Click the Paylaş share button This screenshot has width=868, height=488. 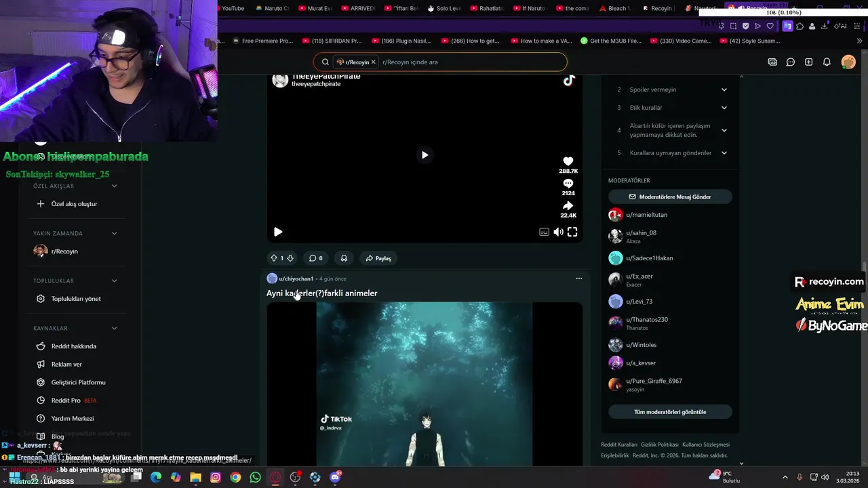click(378, 258)
